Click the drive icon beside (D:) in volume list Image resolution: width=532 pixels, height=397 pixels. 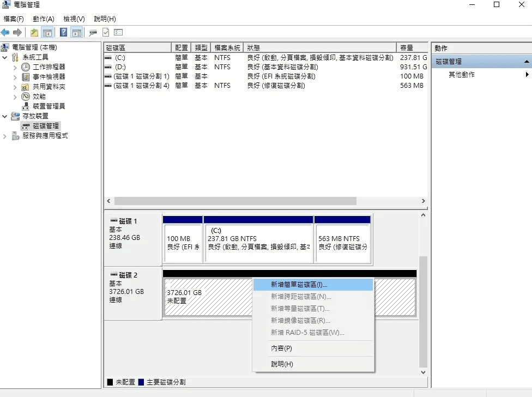[108, 67]
